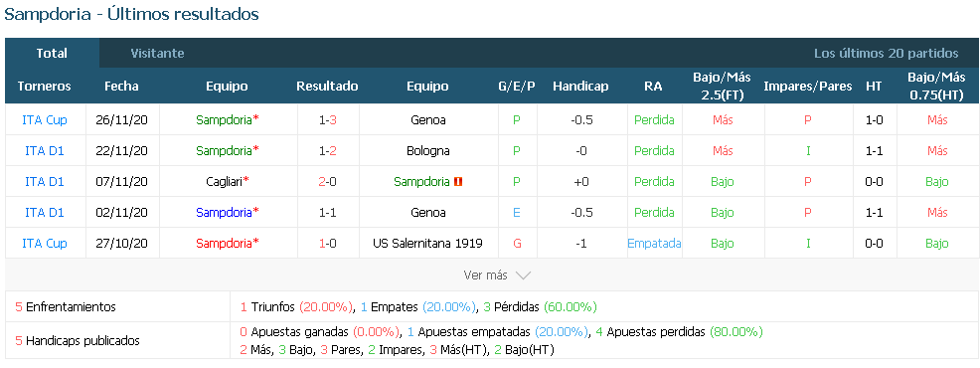Click the 1-2 result versus Bologna
This screenshot has height=368, width=980.
tap(328, 150)
